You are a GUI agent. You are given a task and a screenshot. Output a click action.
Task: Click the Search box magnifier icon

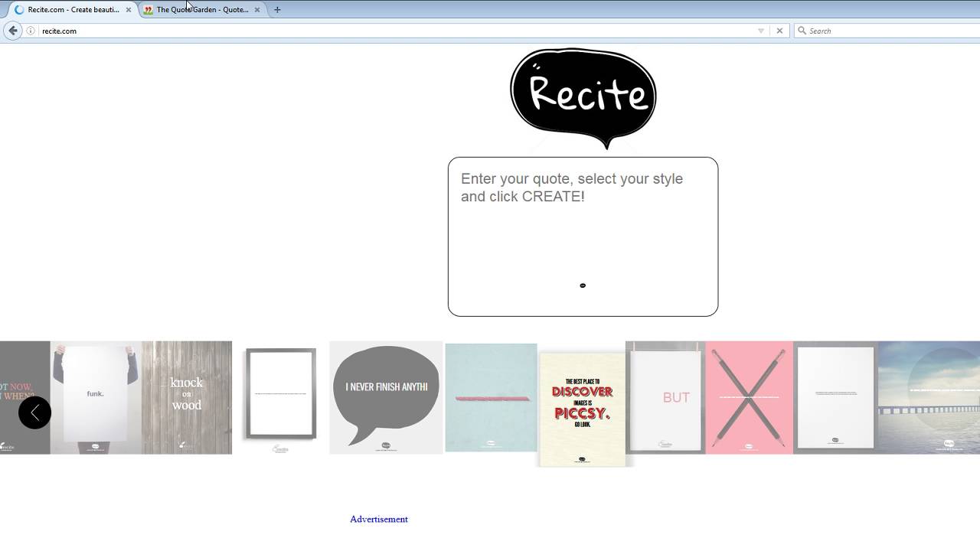click(802, 31)
